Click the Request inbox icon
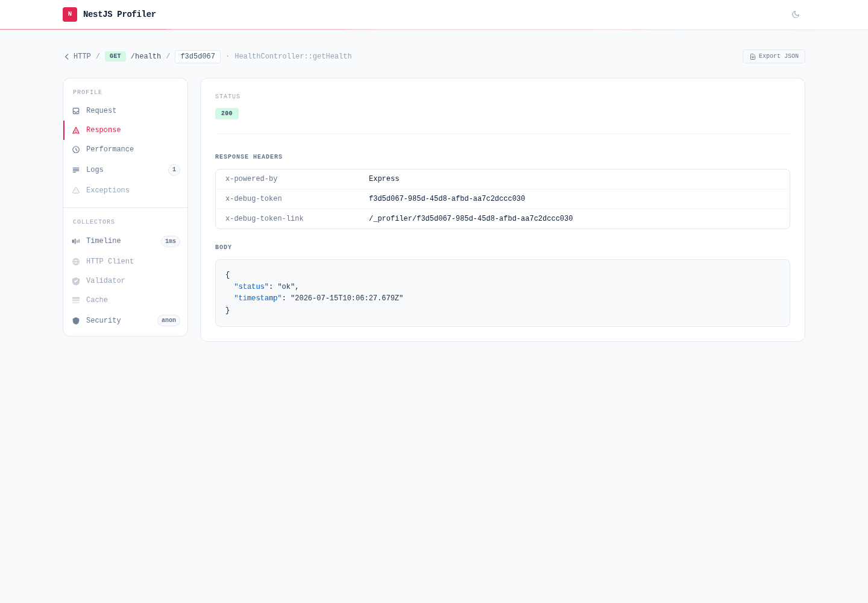The height and width of the screenshot is (603, 868). point(76,111)
